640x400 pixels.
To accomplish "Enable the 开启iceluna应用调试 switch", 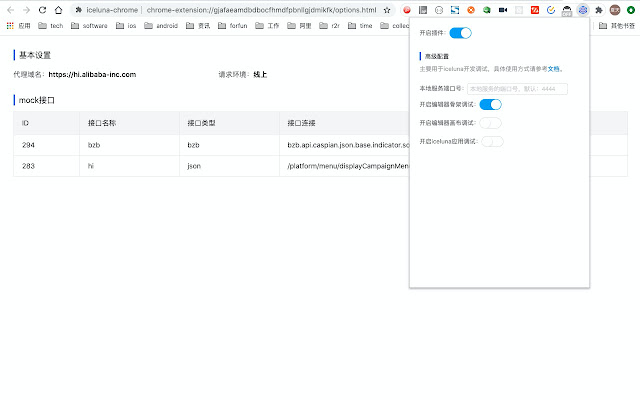I will pyautogui.click(x=492, y=142).
